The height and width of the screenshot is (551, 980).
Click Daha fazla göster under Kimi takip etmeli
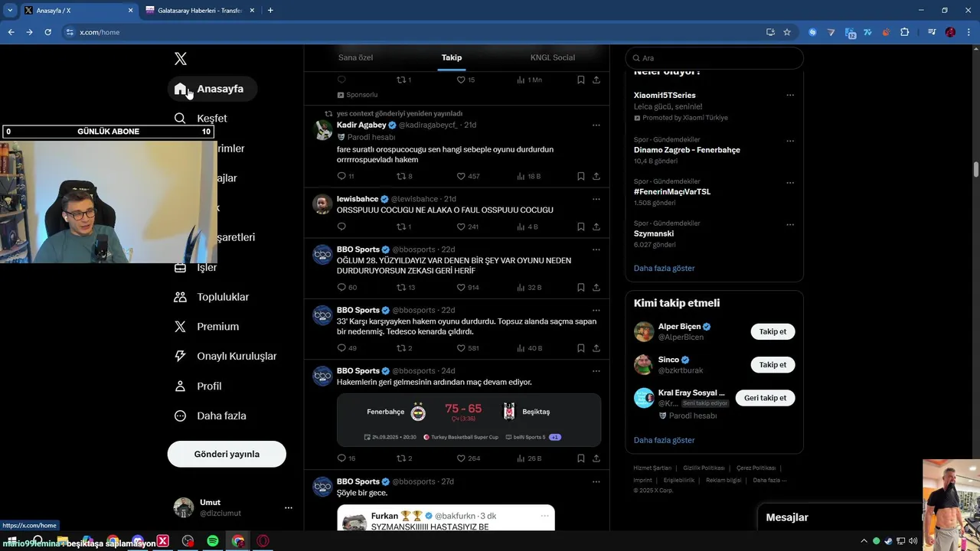click(664, 440)
